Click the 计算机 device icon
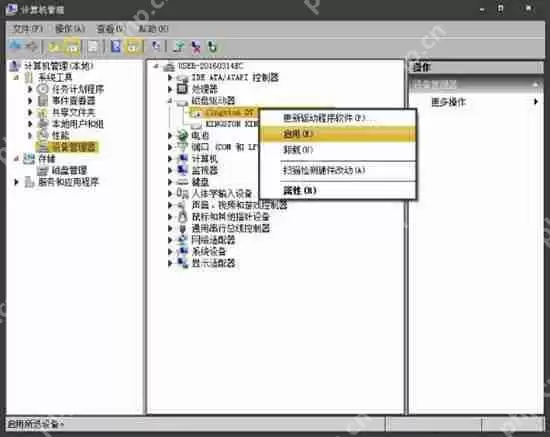The height and width of the screenshot is (437, 550). 182,159
